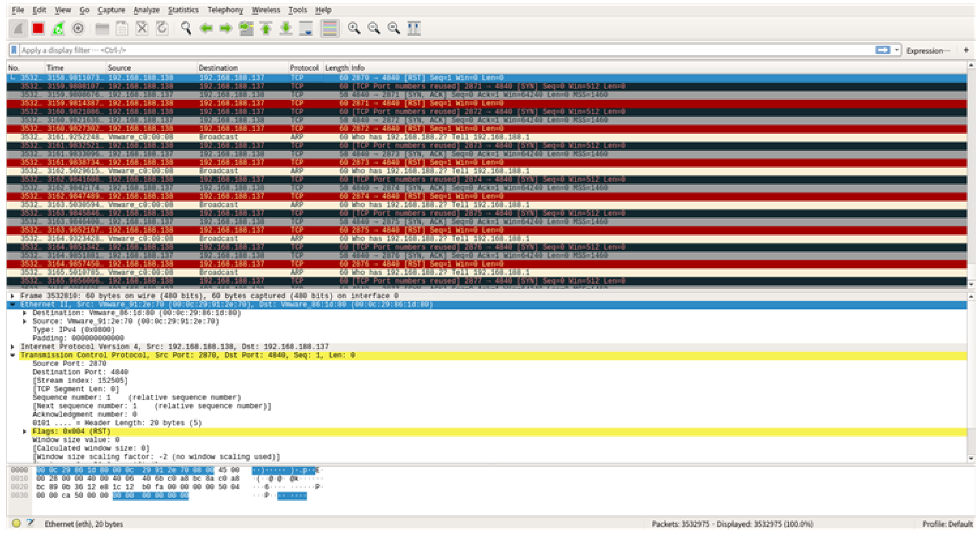
Task: Expand Internet Protocol Version 4 section
Action: [13, 347]
